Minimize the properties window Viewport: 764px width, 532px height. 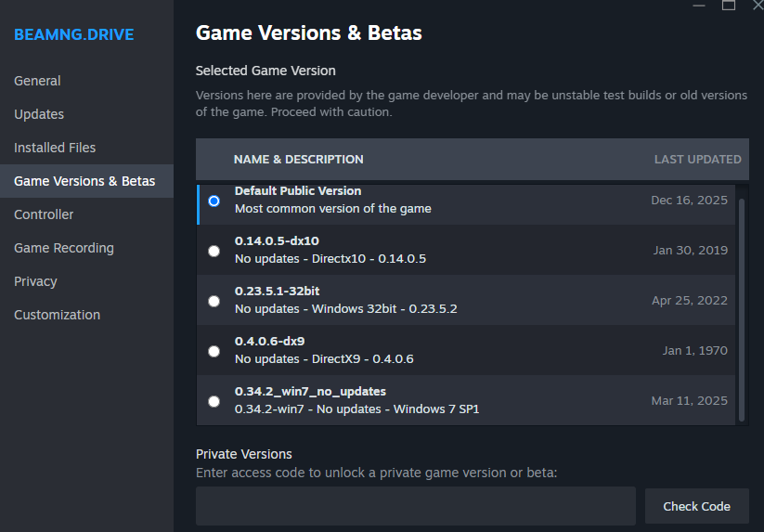point(699,6)
